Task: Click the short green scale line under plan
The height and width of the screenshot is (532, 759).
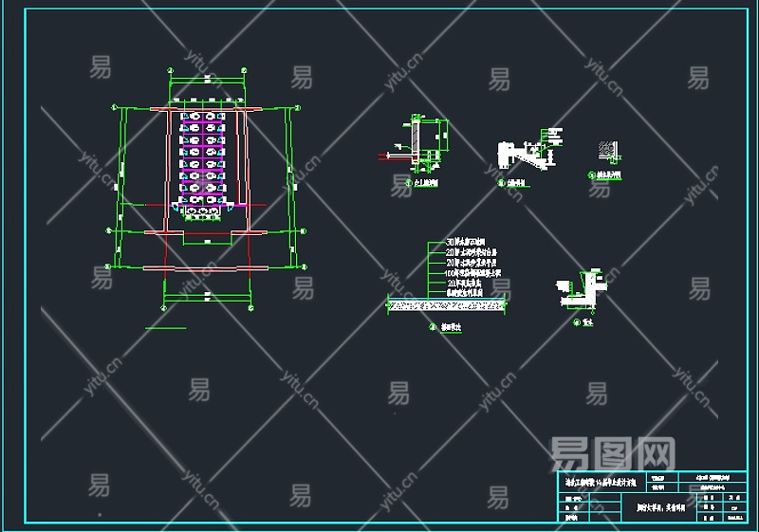Action: point(165,328)
